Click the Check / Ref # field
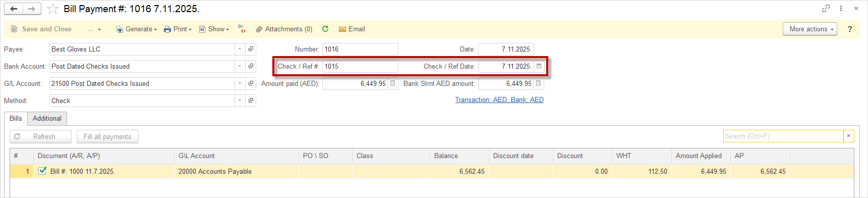The height and width of the screenshot is (198, 868). [x=360, y=66]
